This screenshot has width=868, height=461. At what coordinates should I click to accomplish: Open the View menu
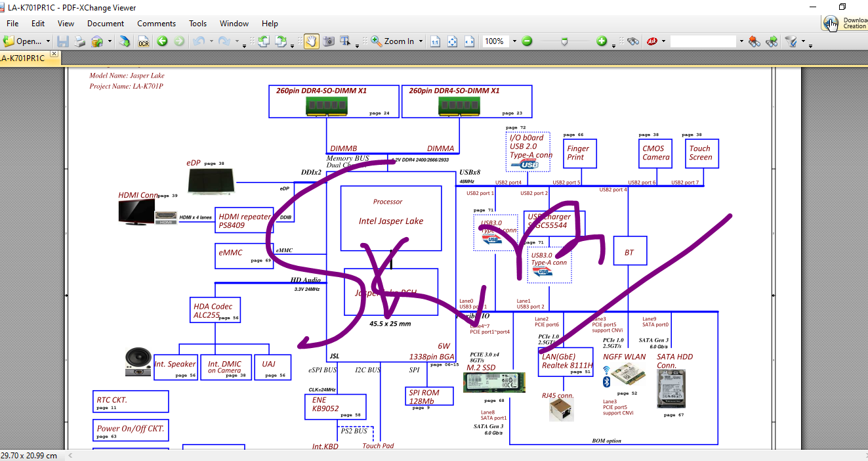(x=66, y=23)
